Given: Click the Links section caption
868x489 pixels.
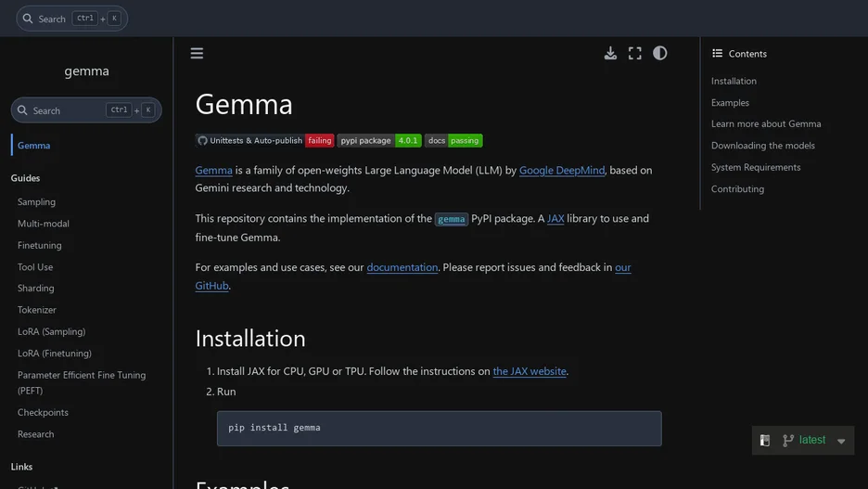Looking at the screenshot, I should [21, 467].
